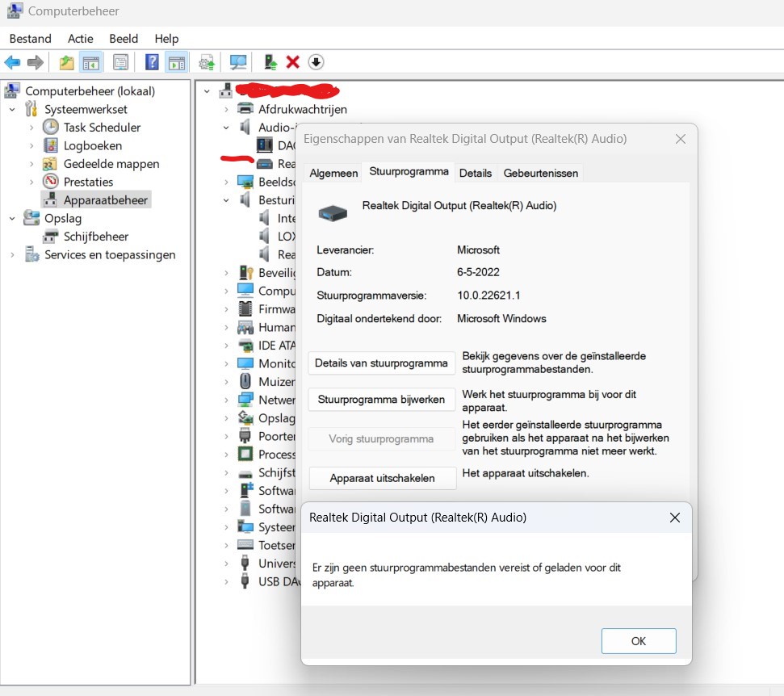Click Details van stuurprogramma button
Image resolution: width=784 pixels, height=696 pixels.
(x=381, y=363)
